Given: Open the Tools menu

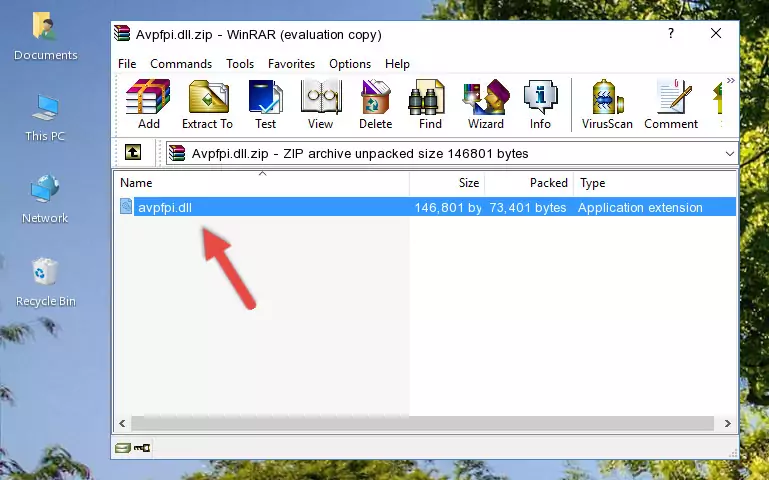Looking at the screenshot, I should pos(240,64).
